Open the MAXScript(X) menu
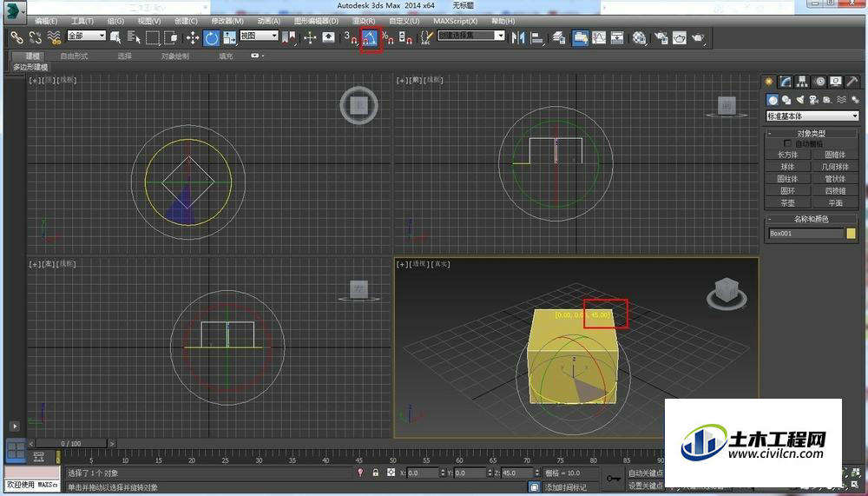The width and height of the screenshot is (868, 496). pos(455,21)
